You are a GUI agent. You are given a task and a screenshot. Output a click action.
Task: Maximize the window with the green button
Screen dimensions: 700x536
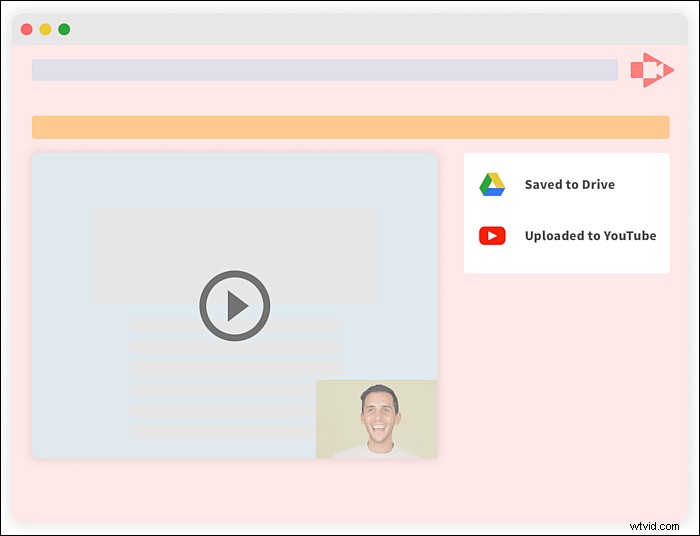(x=64, y=29)
